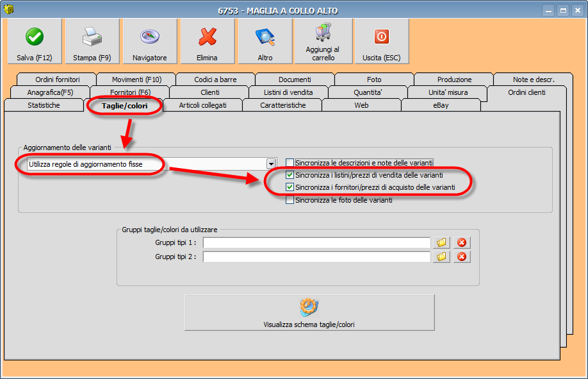Click into the Gruppi tipi 2 field
The width and height of the screenshot is (588, 379).
[x=316, y=257]
